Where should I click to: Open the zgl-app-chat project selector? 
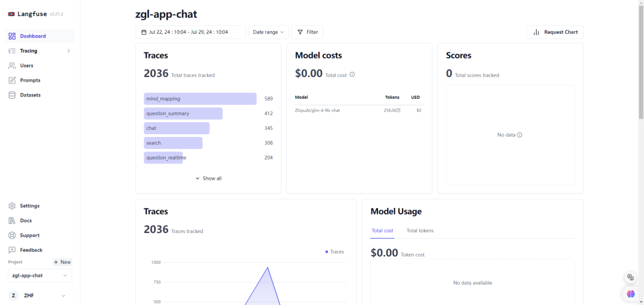point(40,276)
